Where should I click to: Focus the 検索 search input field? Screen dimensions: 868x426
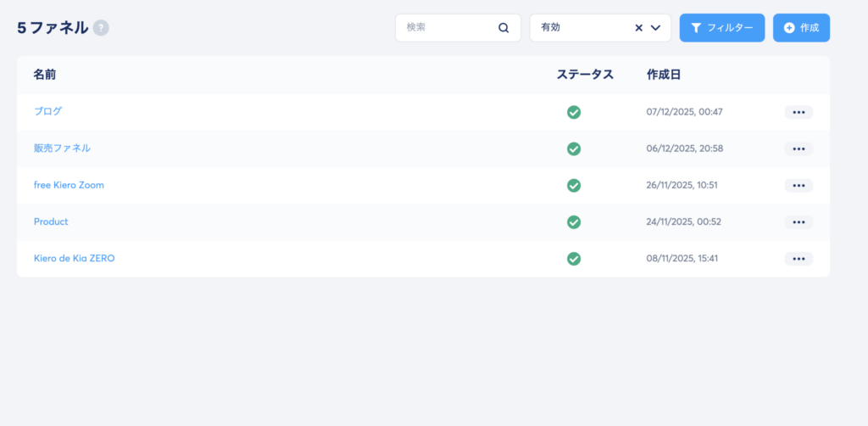[x=449, y=28]
